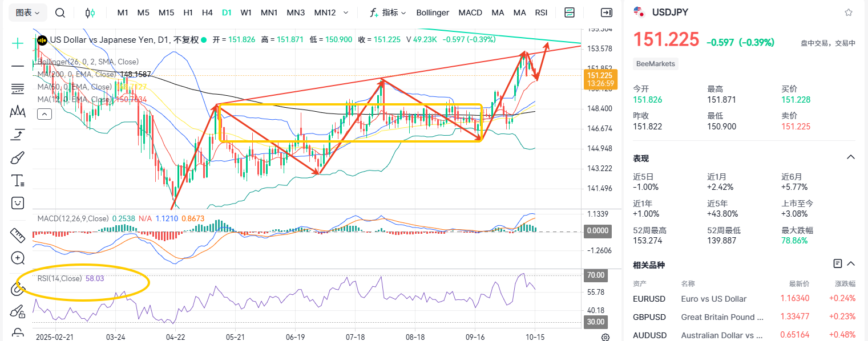Add USDJPY to favorites with star

coord(849,12)
